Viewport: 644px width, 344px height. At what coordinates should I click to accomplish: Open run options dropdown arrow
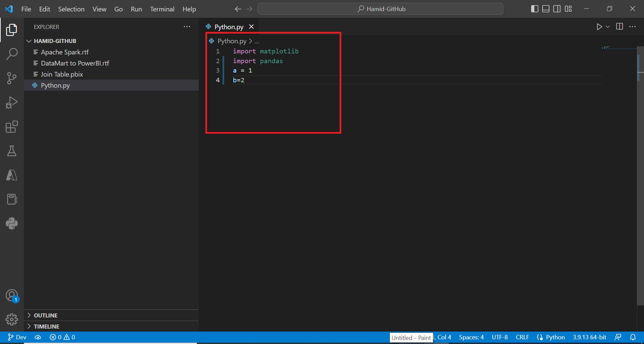click(x=608, y=27)
